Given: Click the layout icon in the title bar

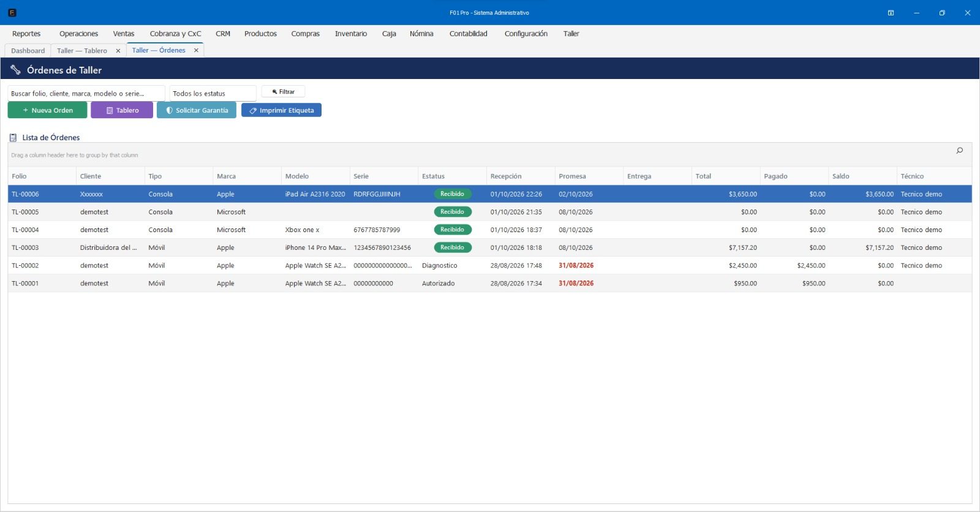Looking at the screenshot, I should [x=891, y=13].
